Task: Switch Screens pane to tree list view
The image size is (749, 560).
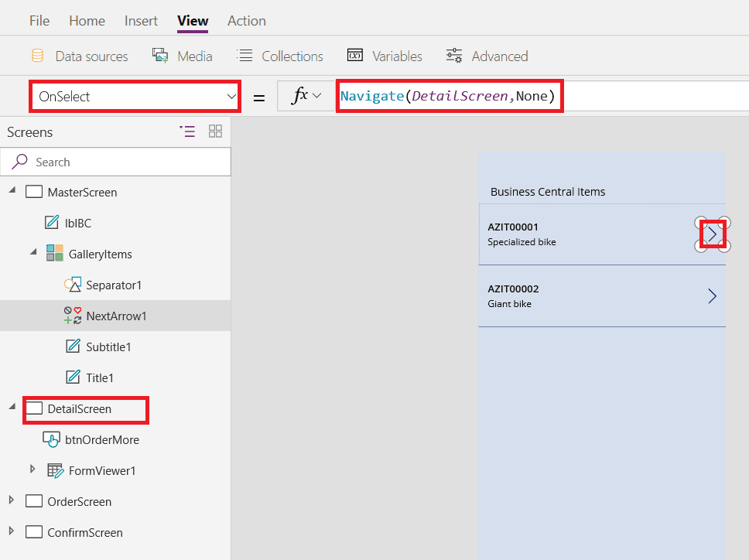Action: [x=187, y=131]
